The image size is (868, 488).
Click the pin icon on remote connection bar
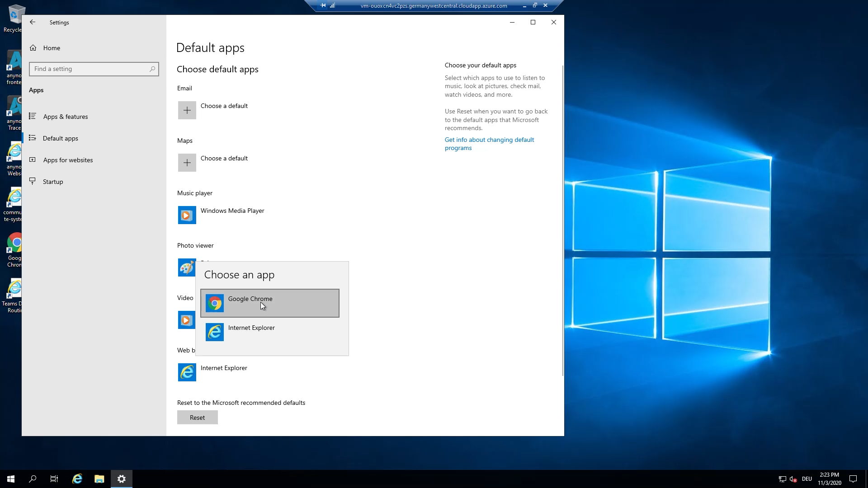[x=323, y=5]
